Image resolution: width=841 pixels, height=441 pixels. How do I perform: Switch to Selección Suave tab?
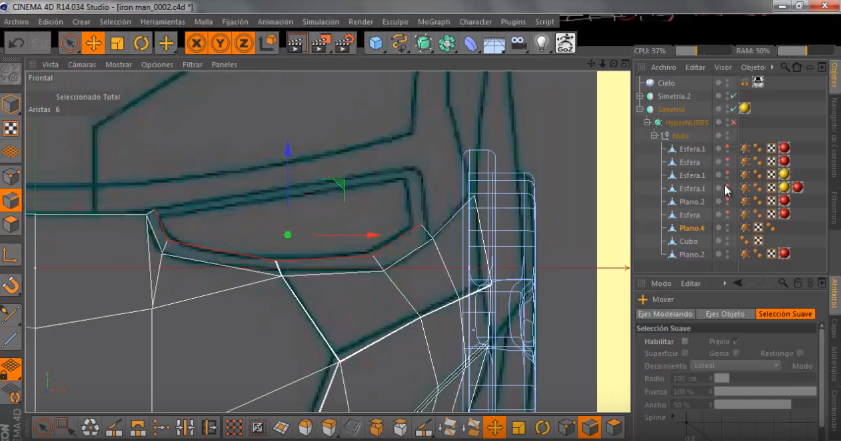coord(785,314)
